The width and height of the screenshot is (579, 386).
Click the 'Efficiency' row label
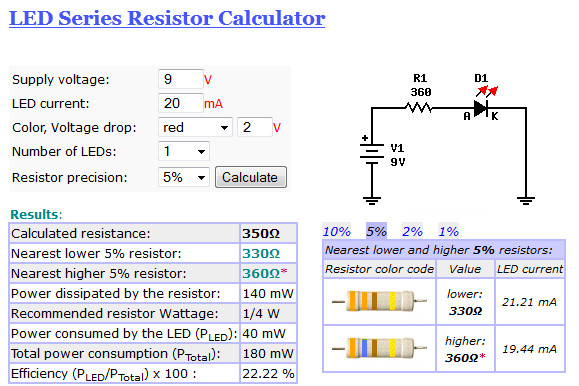104,374
